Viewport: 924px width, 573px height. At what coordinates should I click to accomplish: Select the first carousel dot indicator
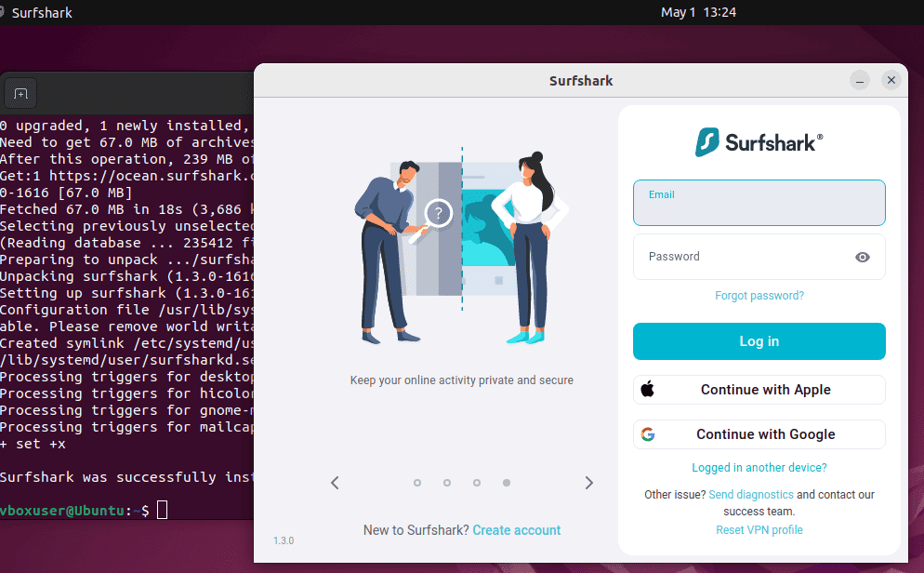[417, 483]
